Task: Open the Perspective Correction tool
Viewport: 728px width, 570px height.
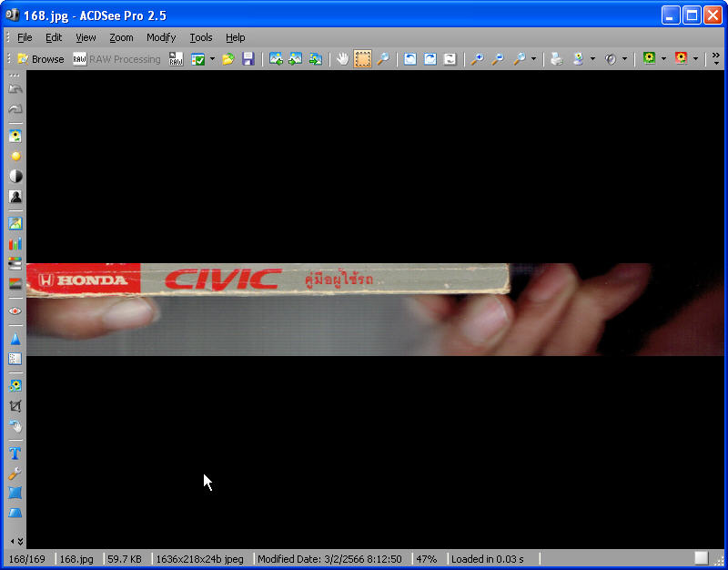Action: [x=15, y=513]
